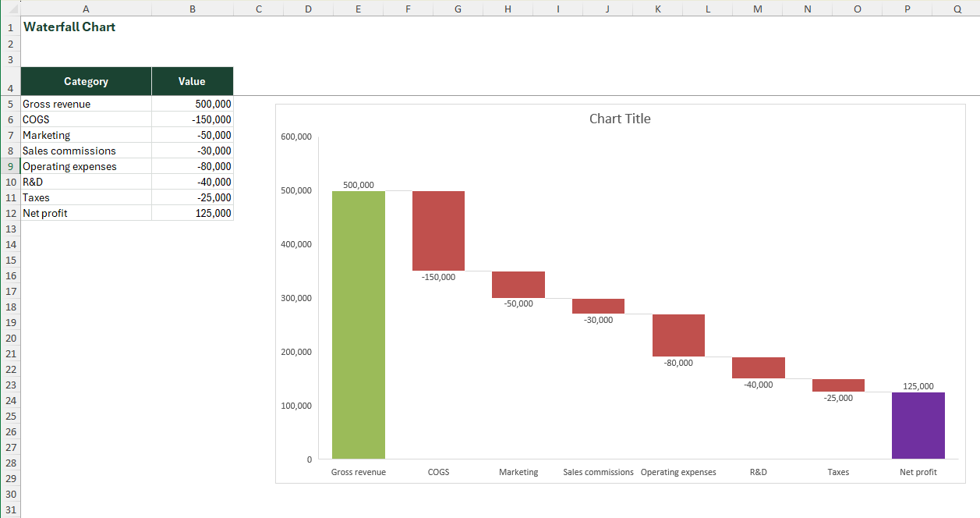Click the Net profit axis label in chart
Screen dimensions: 980x518
coord(918,472)
